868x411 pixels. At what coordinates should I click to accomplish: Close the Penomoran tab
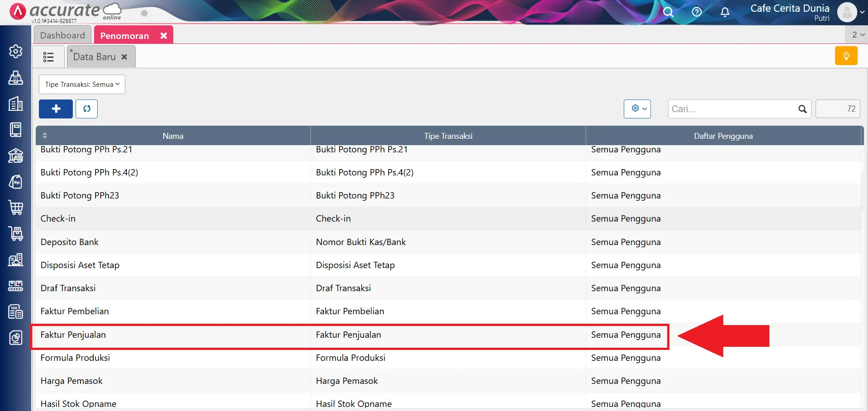tap(164, 35)
